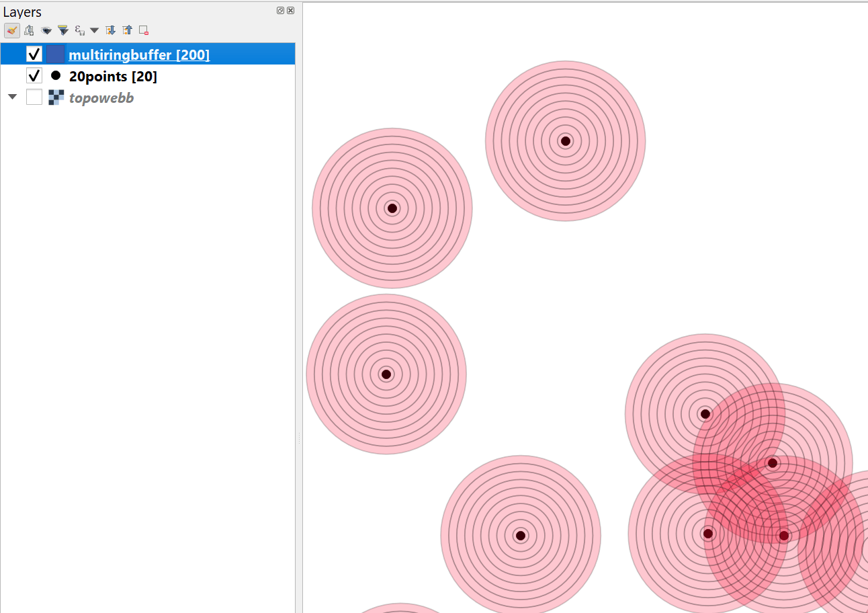Enable the topowebb layer visibility checkbox
The height and width of the screenshot is (613, 868).
tap(34, 97)
